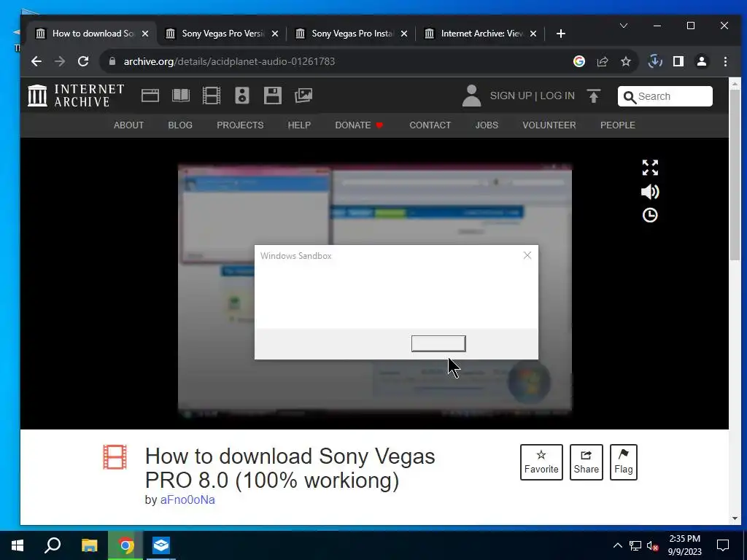Switch to 'Internet Archive: View' tab
The width and height of the screenshot is (747, 560).
click(481, 34)
